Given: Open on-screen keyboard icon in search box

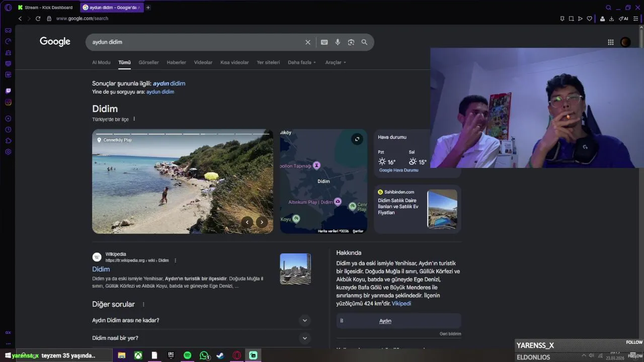Looking at the screenshot, I should coord(325,42).
